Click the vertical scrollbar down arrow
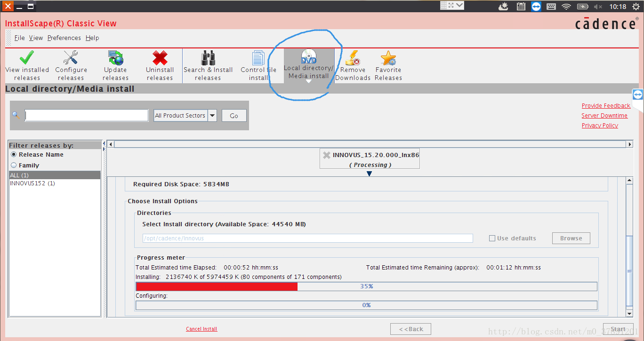 pos(629,313)
